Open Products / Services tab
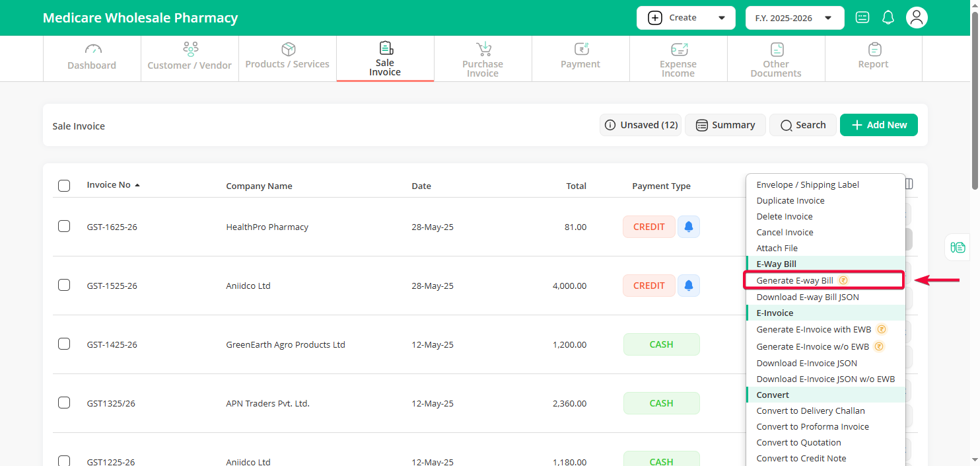Viewport: 980px width, 466px height. click(x=287, y=58)
